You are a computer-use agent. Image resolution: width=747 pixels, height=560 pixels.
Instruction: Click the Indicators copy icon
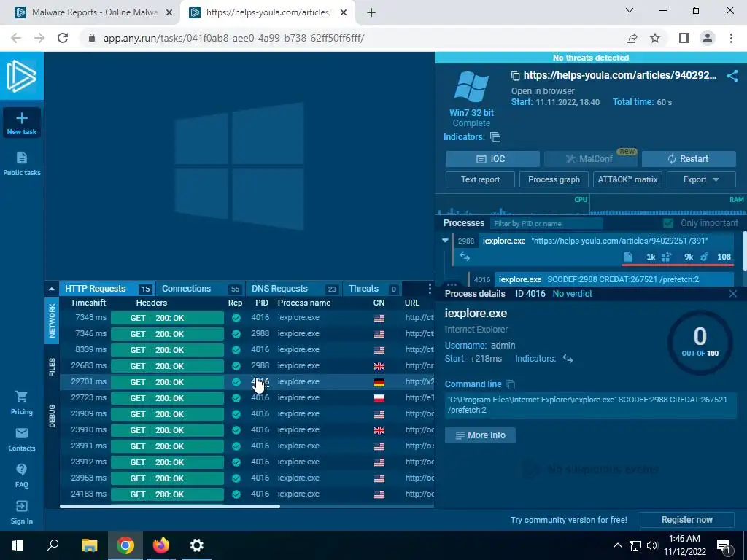tap(495, 137)
